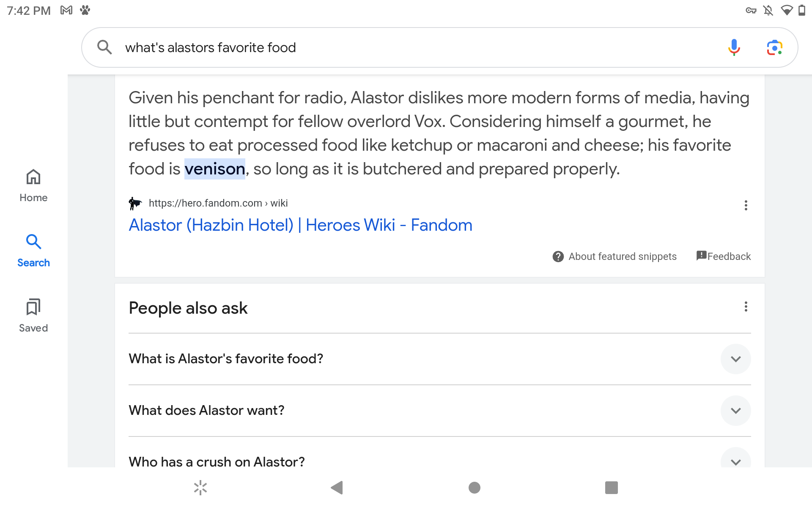
Task: Tap the Android back navigation button
Action: [x=337, y=488]
